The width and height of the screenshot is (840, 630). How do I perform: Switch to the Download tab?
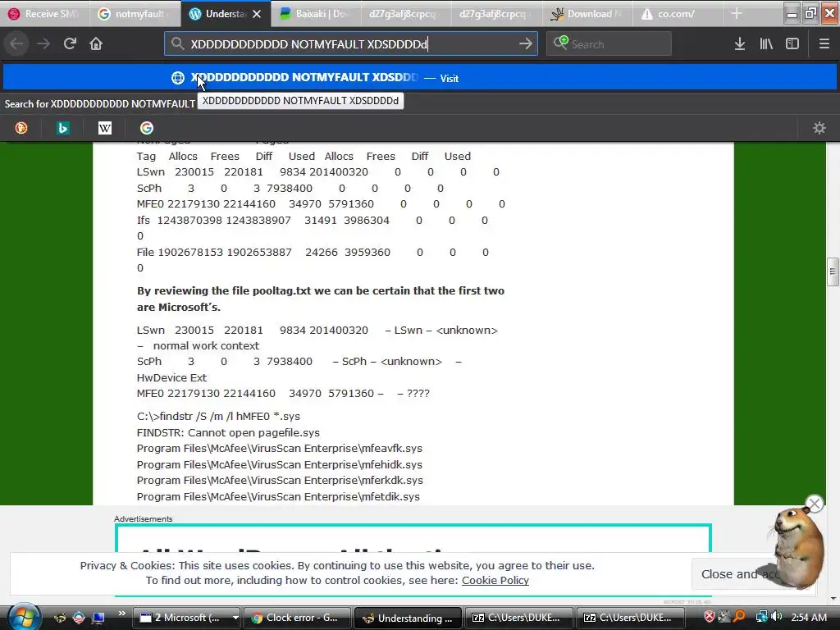(x=587, y=14)
